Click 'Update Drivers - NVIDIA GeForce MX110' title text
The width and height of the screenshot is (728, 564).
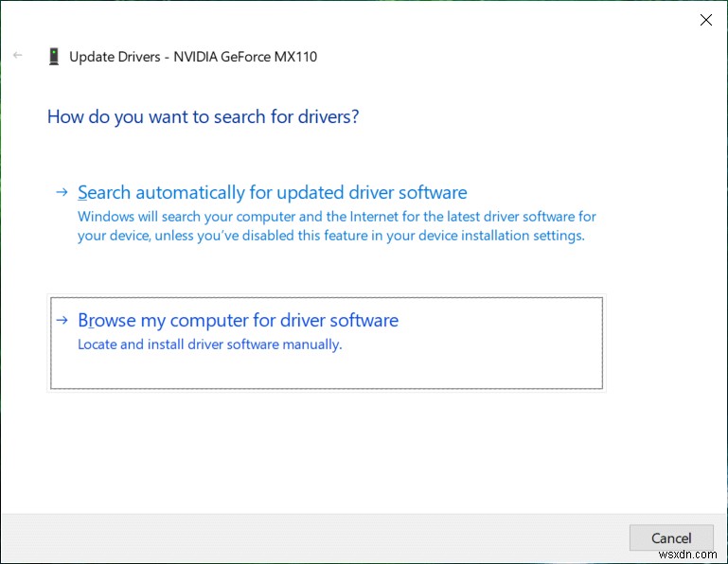[193, 57]
